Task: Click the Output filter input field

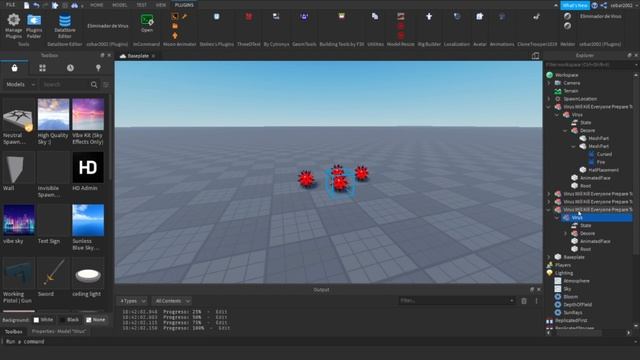Action: (x=456, y=301)
